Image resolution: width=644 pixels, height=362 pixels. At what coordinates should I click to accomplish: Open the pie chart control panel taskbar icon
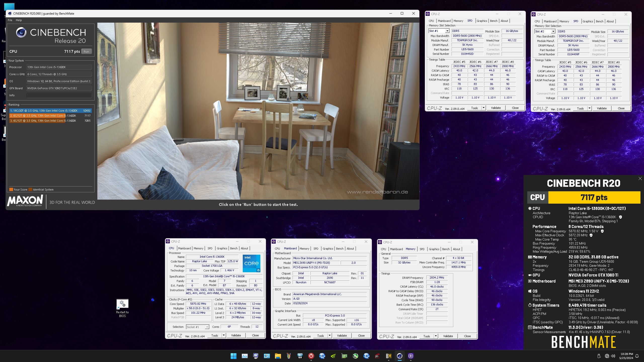click(267, 356)
